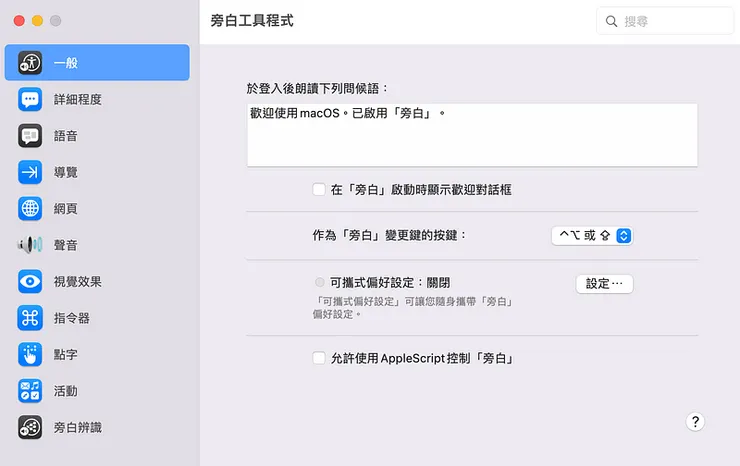Click inside the login greeting text box
Screen dimensions: 740x466
[472, 135]
